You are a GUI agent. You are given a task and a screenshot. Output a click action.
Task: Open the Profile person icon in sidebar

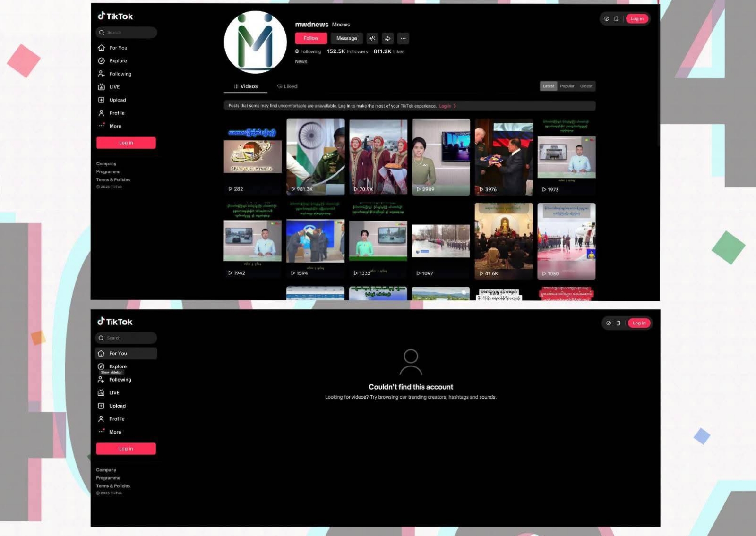point(101,113)
